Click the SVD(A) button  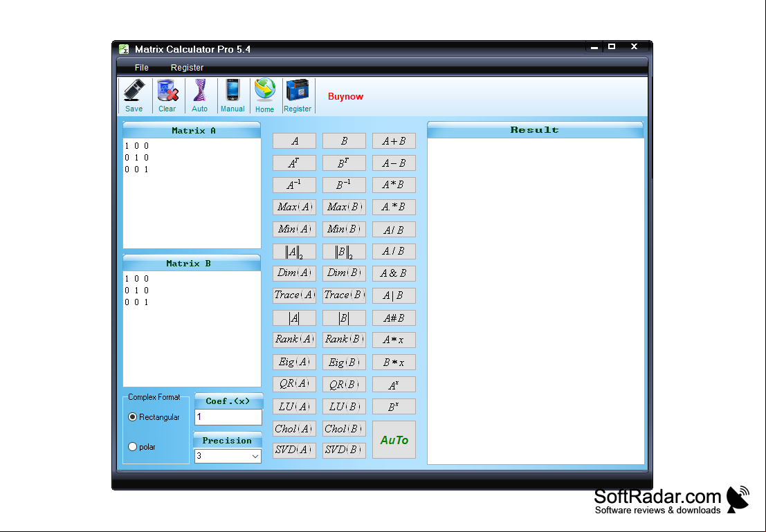294,450
